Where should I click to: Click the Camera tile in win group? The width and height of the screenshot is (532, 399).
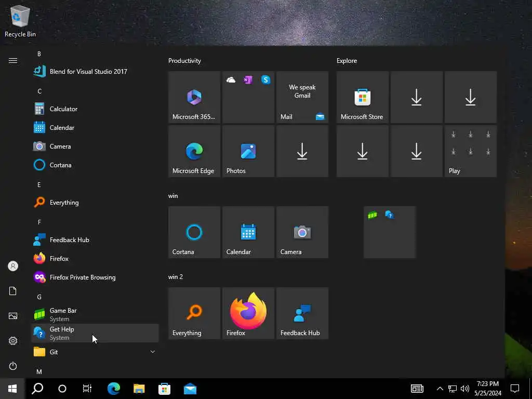tap(302, 232)
